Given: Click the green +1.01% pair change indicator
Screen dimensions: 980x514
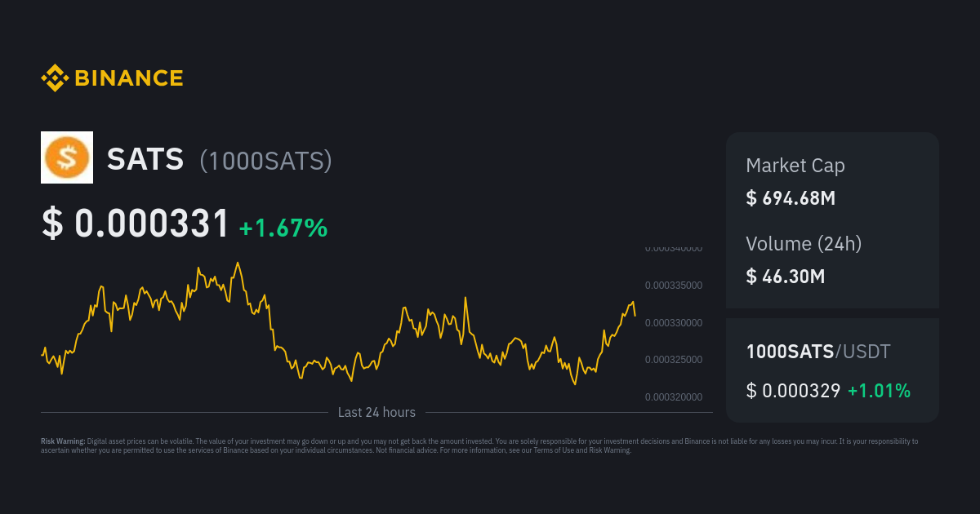Looking at the screenshot, I should tap(880, 391).
